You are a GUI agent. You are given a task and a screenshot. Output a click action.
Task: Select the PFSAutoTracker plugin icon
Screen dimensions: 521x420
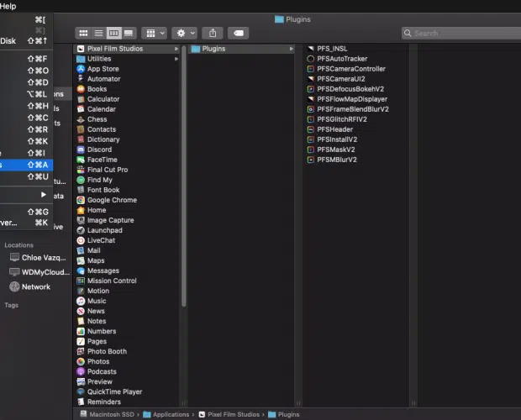[311, 59]
